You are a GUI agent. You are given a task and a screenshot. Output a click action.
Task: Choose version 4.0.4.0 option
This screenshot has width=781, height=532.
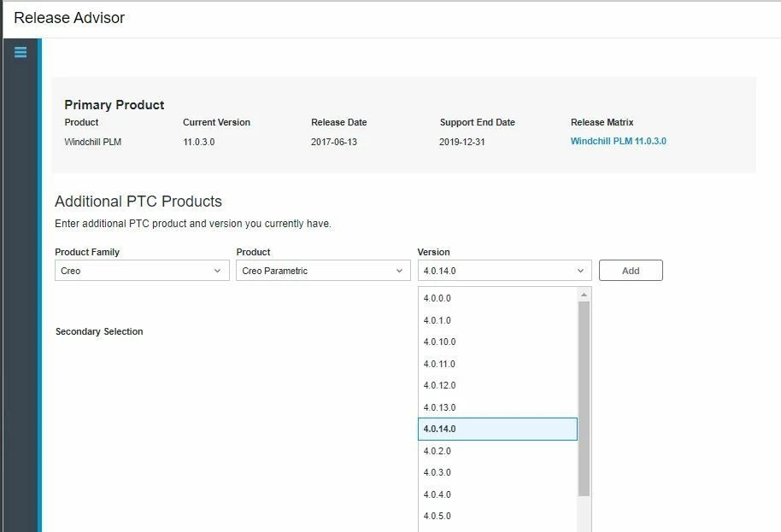(x=497, y=494)
